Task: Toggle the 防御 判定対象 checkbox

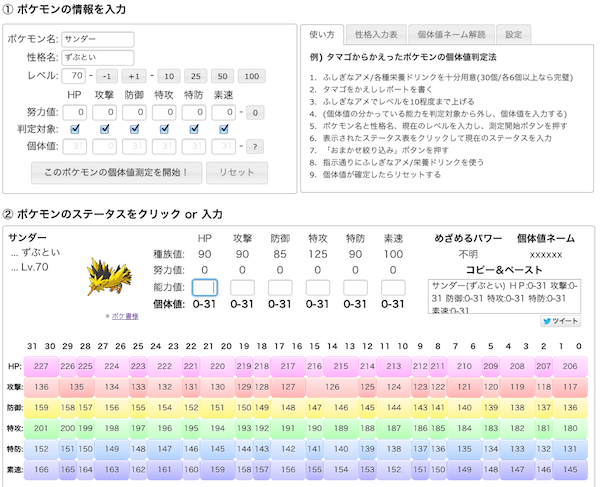Action: point(134,129)
